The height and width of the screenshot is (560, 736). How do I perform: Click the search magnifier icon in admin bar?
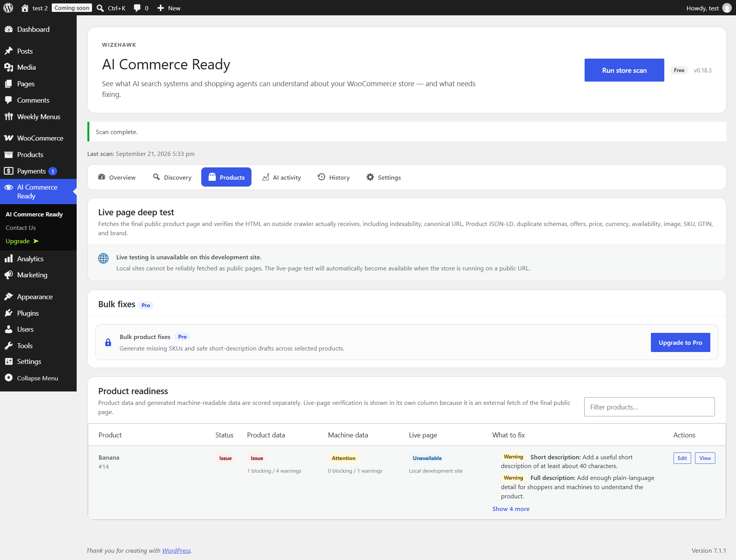pyautogui.click(x=100, y=8)
